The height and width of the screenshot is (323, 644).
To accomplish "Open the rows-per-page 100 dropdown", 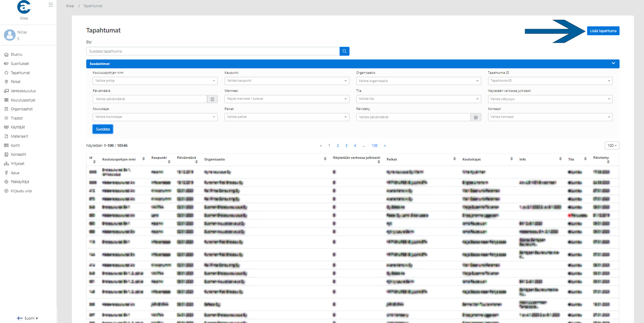I will 612,146.
